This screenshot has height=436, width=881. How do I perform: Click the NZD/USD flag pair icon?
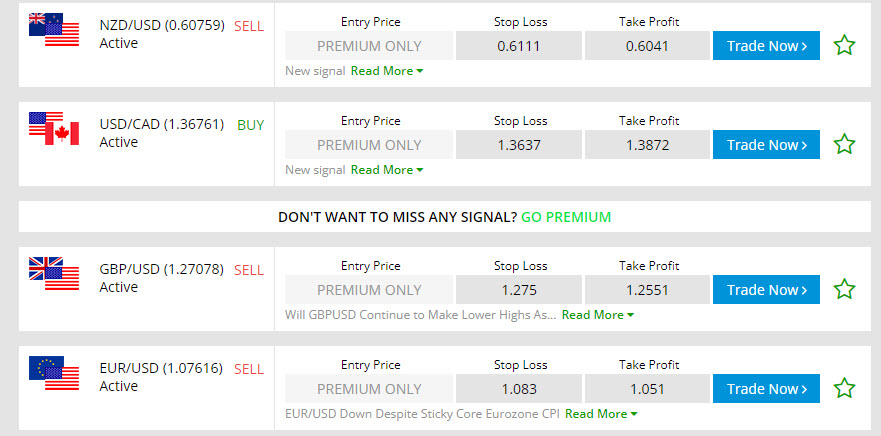click(54, 29)
